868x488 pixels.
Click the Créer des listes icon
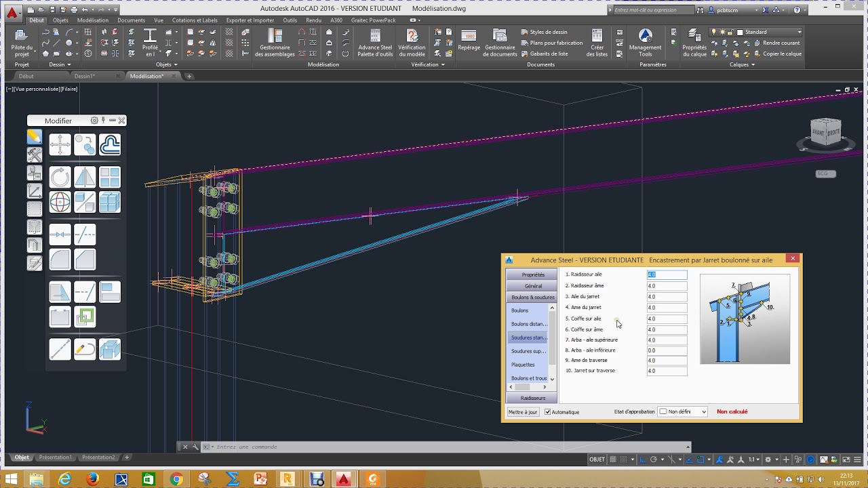(597, 36)
